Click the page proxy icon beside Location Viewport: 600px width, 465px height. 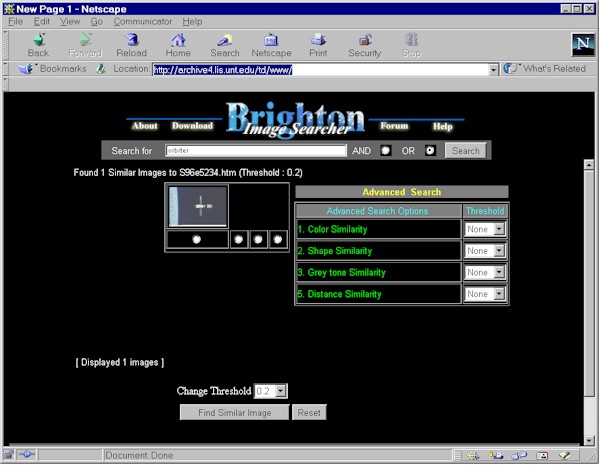[101, 69]
